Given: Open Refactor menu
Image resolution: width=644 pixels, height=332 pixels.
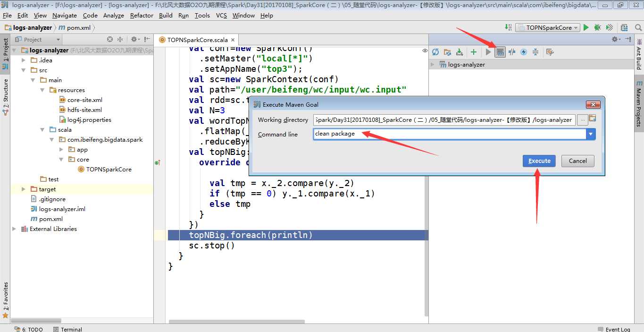Looking at the screenshot, I should pyautogui.click(x=142, y=15).
